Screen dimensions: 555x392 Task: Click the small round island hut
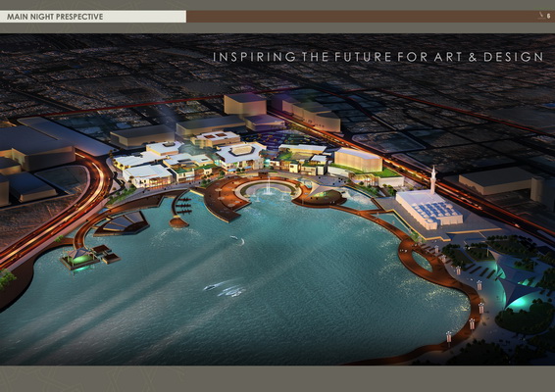coord(178,222)
